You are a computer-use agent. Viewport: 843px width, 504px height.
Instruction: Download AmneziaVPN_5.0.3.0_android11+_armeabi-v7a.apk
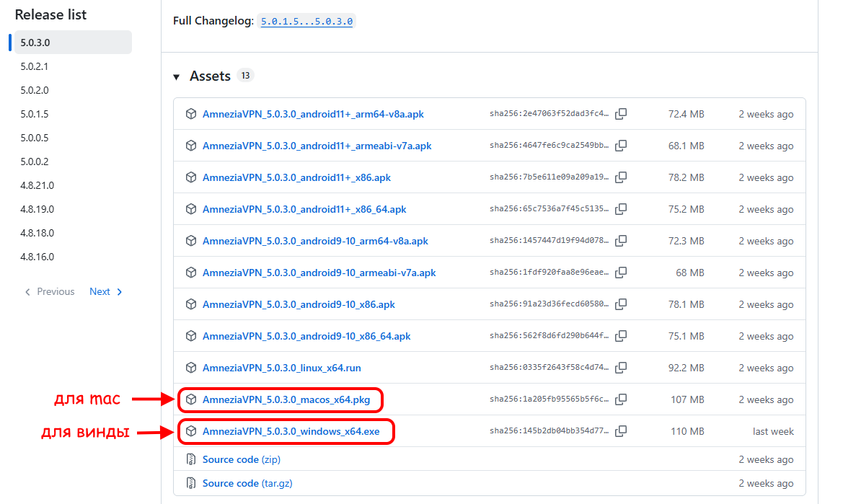coord(317,146)
